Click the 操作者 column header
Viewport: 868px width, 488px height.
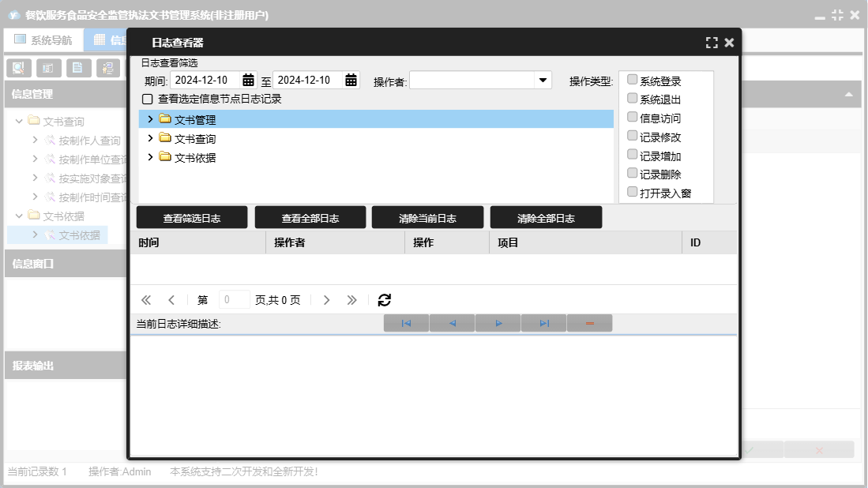click(x=289, y=242)
